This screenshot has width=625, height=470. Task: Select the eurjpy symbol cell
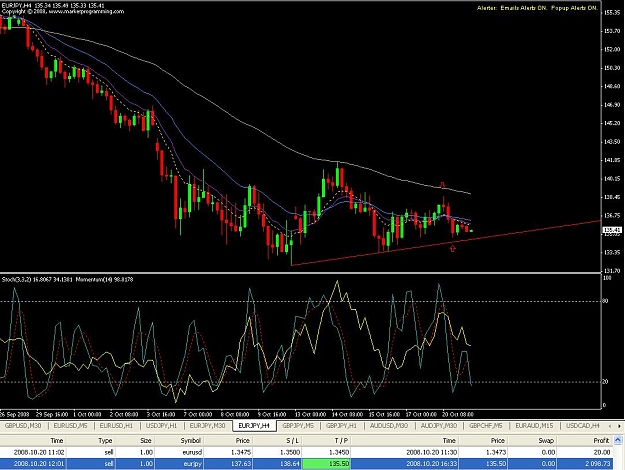(x=193, y=464)
